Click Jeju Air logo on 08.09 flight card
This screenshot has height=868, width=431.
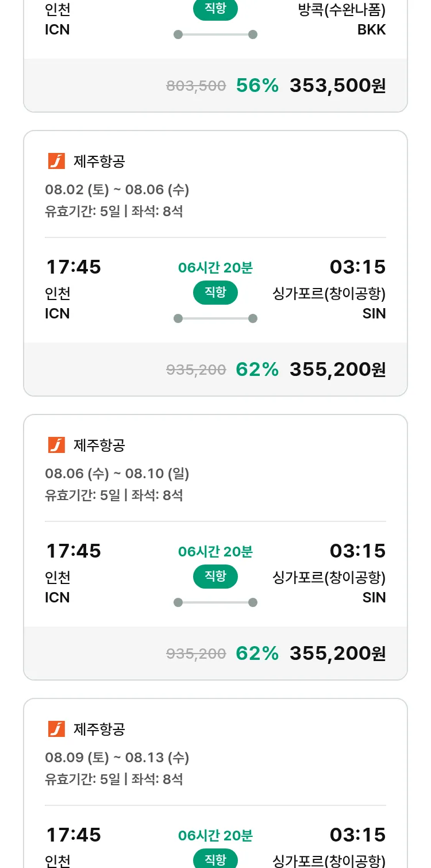click(x=56, y=729)
